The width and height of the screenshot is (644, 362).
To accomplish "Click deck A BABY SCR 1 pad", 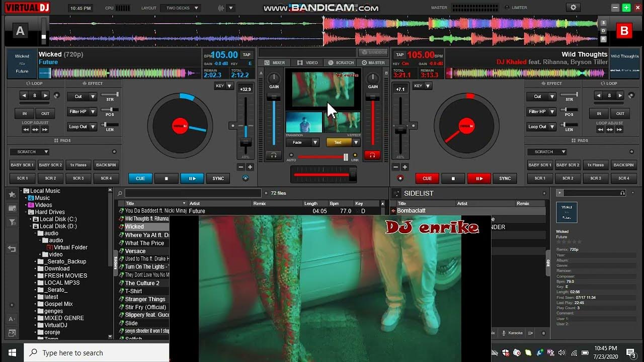I will pyautogui.click(x=23, y=165).
